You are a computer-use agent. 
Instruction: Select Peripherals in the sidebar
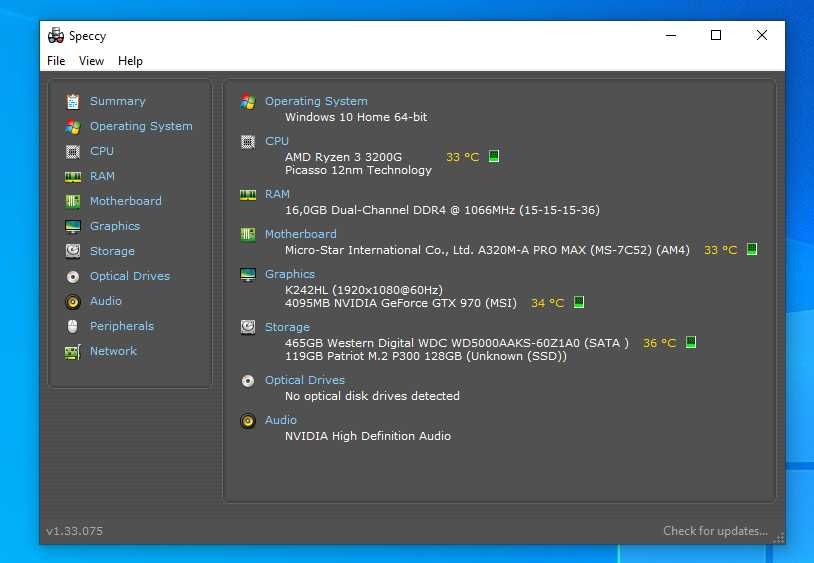(122, 326)
